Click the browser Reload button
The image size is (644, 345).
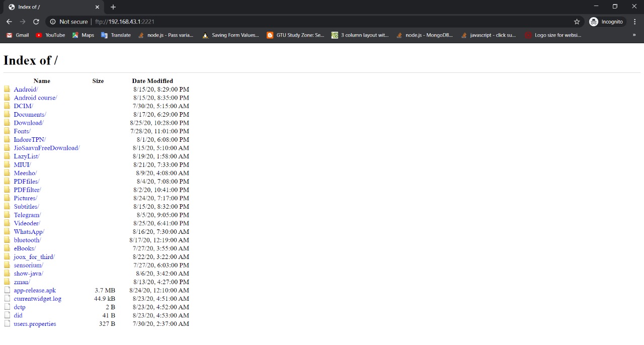click(x=36, y=22)
